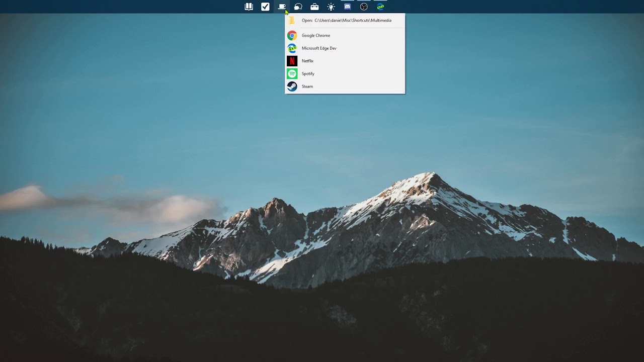Screen dimensions: 644x362
Task: Launch Spotify from the menu
Action: click(345, 74)
